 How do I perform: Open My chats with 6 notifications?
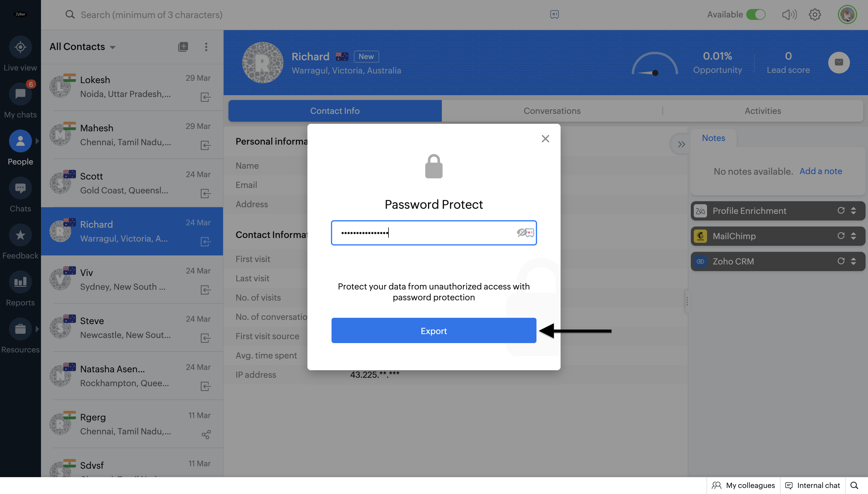[x=20, y=94]
